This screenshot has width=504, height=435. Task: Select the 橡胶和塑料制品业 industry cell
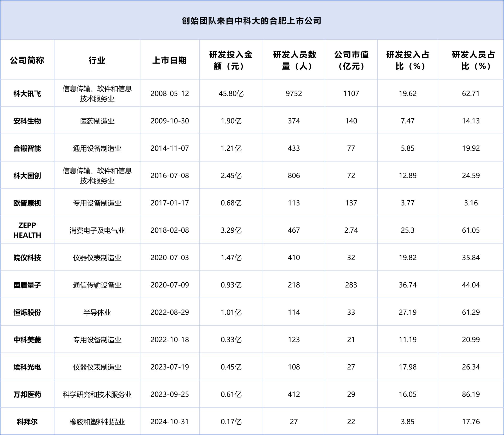point(97,422)
